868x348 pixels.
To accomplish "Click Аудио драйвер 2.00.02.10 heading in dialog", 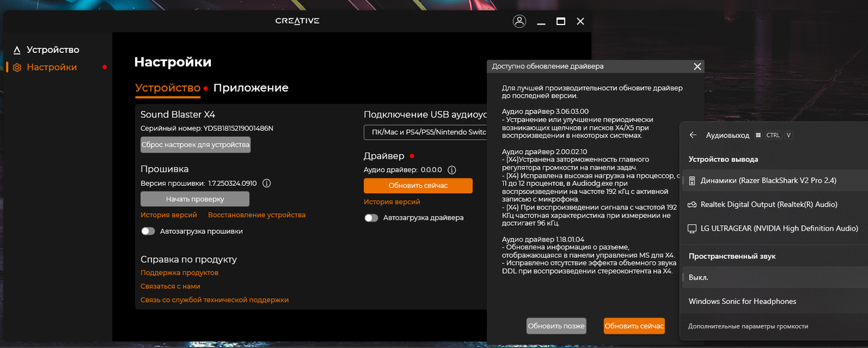I will (545, 151).
